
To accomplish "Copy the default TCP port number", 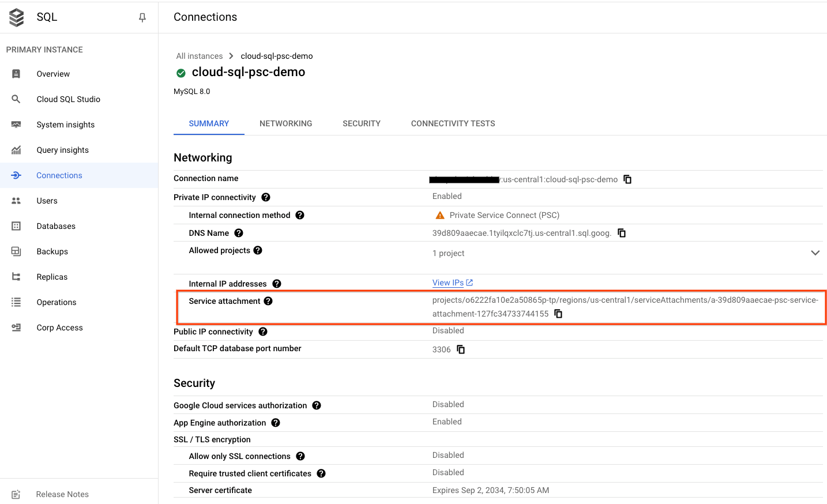I will coord(461,349).
